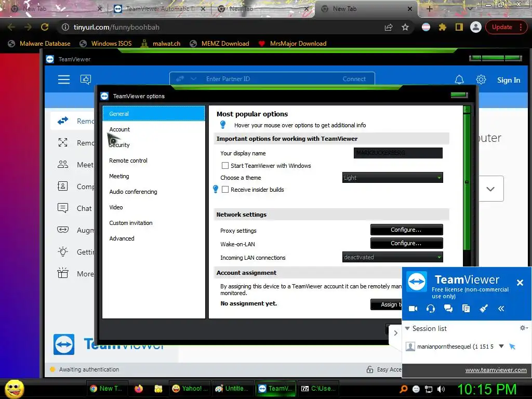The image size is (532, 399).
Task: Open www.teamviewer.com link
Action: [496, 370]
